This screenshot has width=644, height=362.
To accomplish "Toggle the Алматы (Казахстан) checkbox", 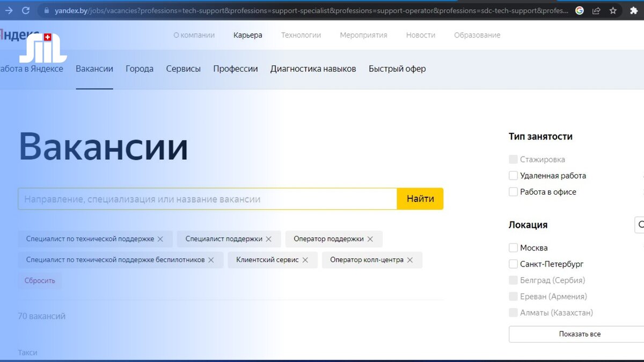I will coord(513,312).
